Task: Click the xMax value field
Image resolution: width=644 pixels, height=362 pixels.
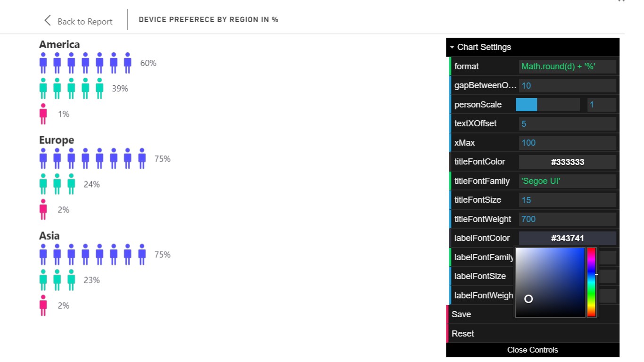Action: click(567, 143)
